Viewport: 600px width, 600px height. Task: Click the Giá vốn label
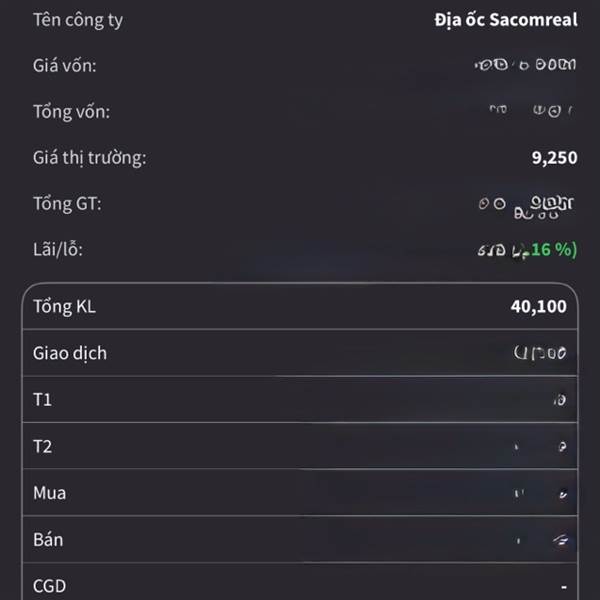[x=65, y=66]
